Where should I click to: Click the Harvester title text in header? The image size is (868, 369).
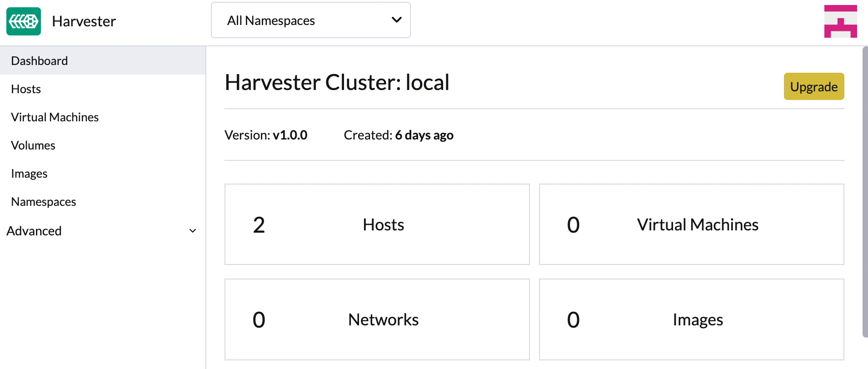(x=84, y=21)
